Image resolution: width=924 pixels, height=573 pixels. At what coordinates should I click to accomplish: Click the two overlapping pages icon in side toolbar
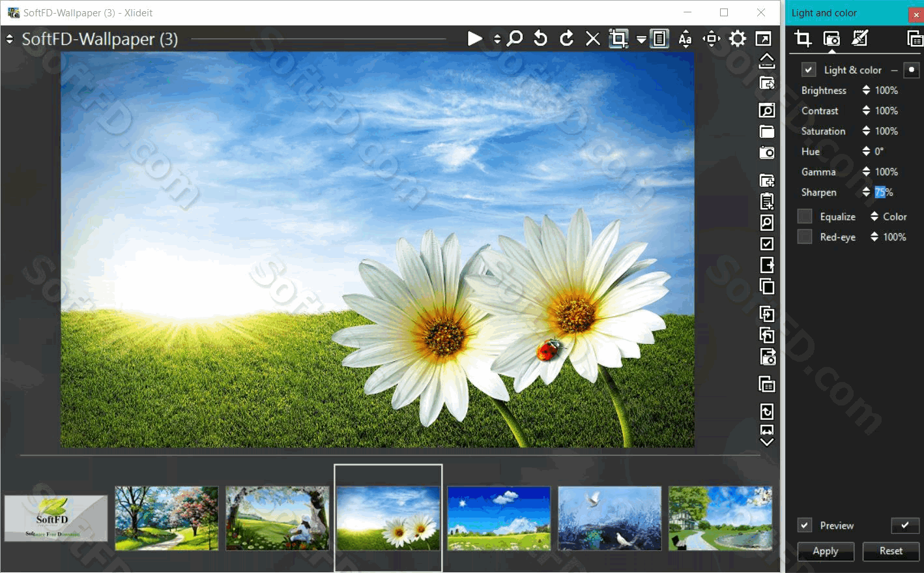click(x=767, y=286)
